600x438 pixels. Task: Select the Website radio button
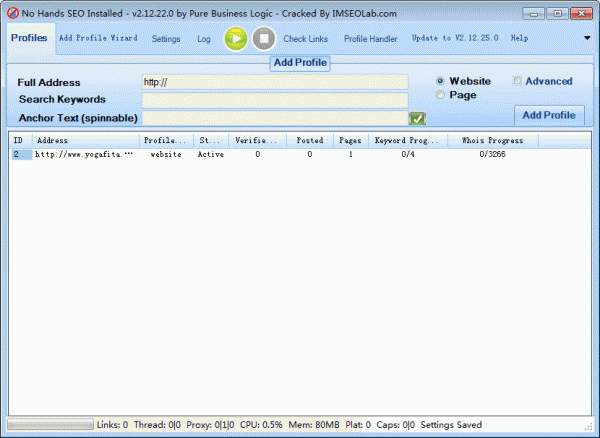pyautogui.click(x=440, y=81)
